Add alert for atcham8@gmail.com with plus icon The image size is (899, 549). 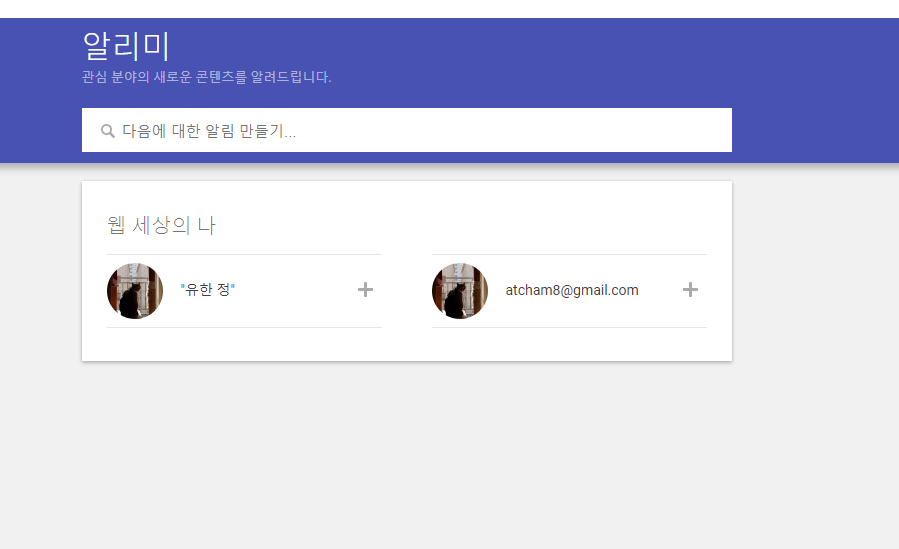(x=690, y=290)
